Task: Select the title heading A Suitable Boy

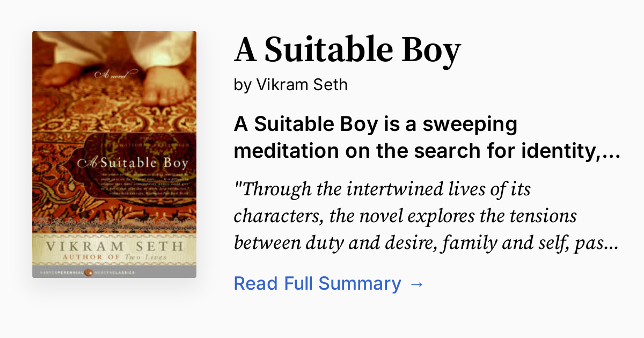Action: 347,50
